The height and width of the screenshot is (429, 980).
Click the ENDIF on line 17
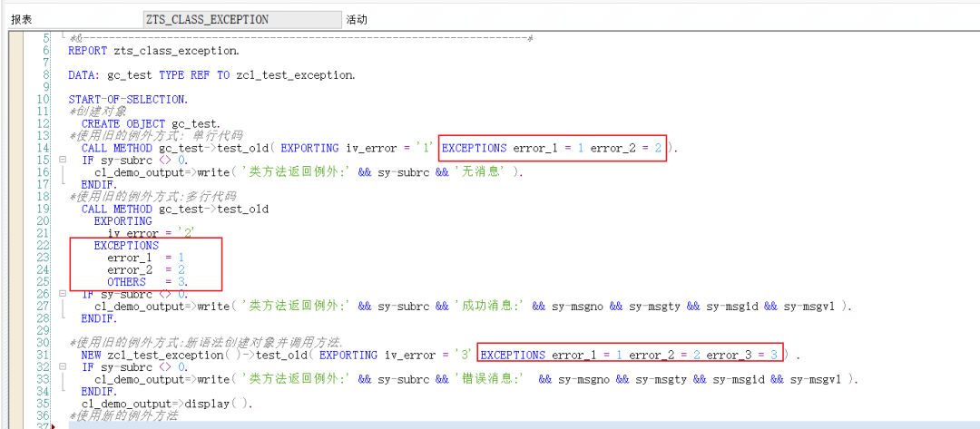[99, 185]
